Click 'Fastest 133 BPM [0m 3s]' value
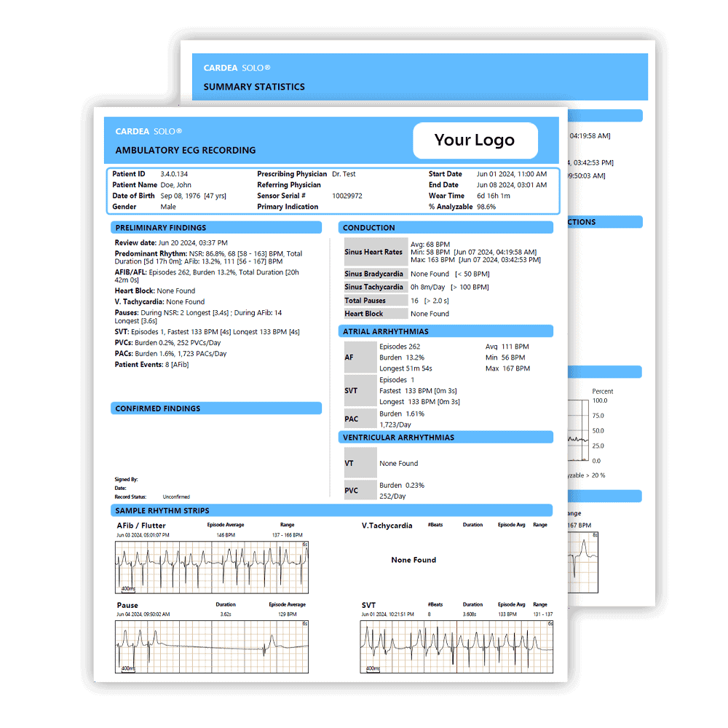Image resolution: width=728 pixels, height=728 pixels. pyautogui.click(x=418, y=391)
